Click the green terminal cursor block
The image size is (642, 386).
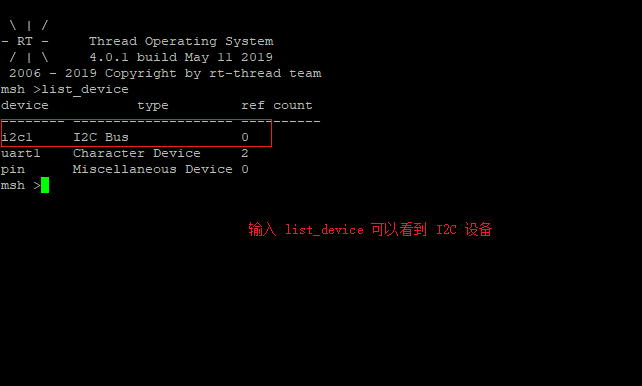click(x=45, y=185)
